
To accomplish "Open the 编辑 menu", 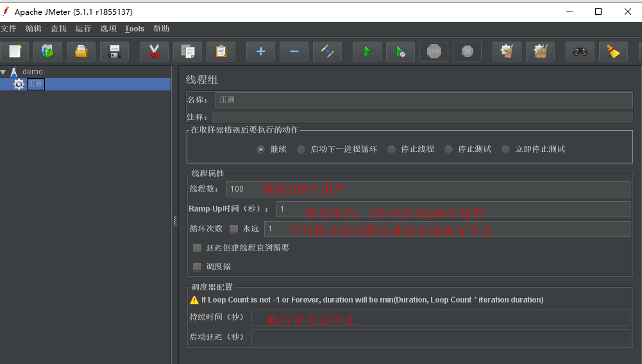I will (x=33, y=29).
